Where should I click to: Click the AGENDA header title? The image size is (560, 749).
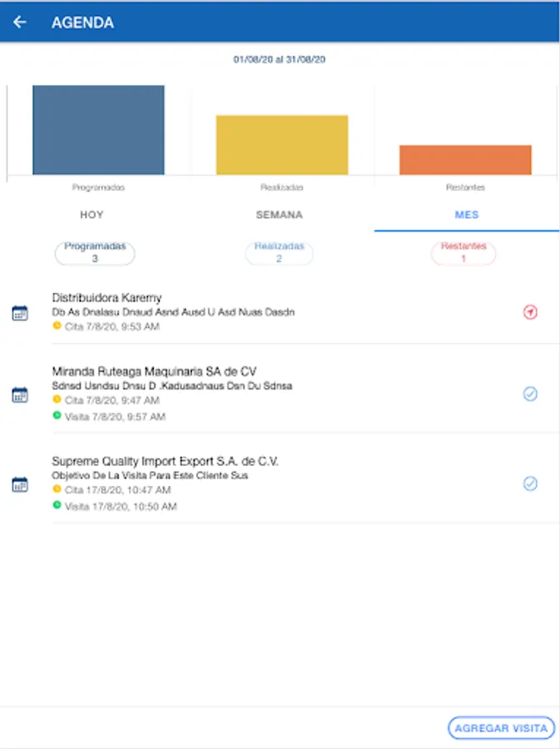82,22
